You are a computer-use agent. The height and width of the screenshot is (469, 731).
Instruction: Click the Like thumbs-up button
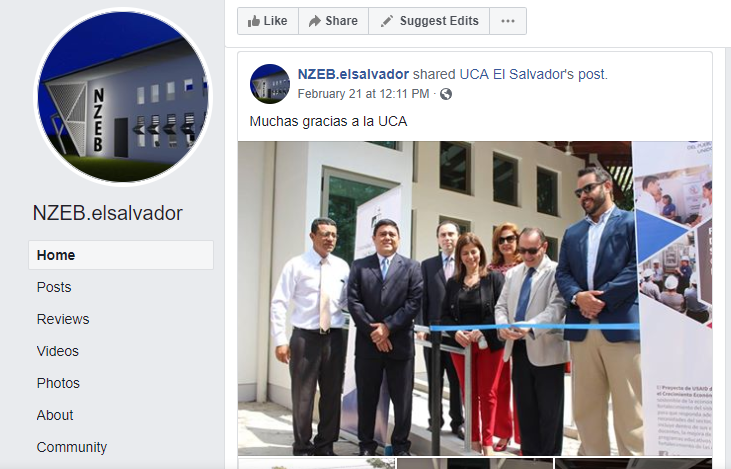268,21
